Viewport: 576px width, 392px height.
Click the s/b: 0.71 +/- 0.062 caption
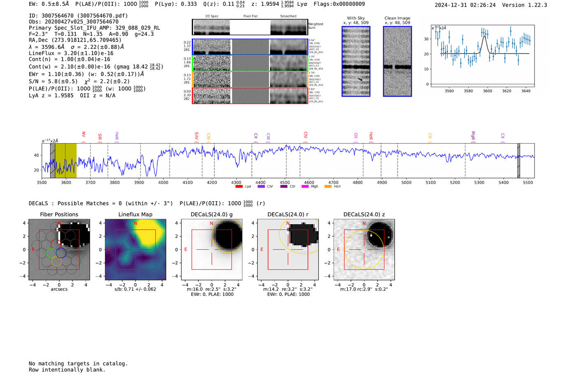pyautogui.click(x=135, y=289)
